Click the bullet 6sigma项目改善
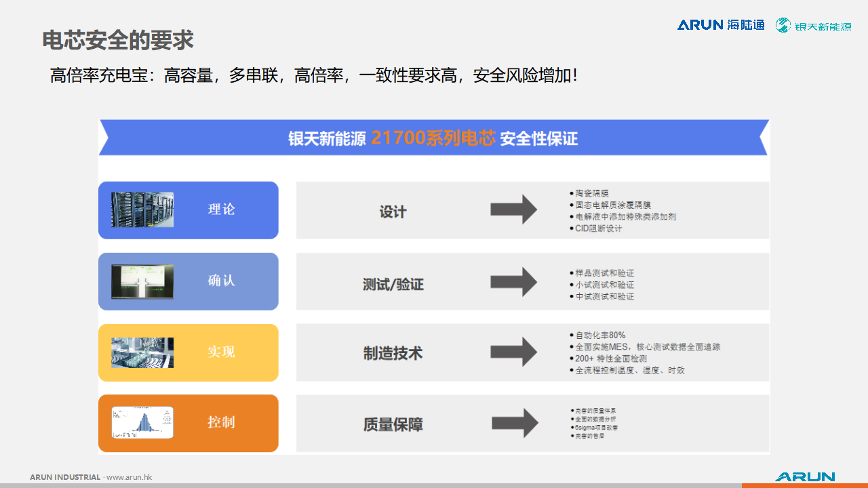Image resolution: width=868 pixels, height=488 pixels. pos(595,428)
